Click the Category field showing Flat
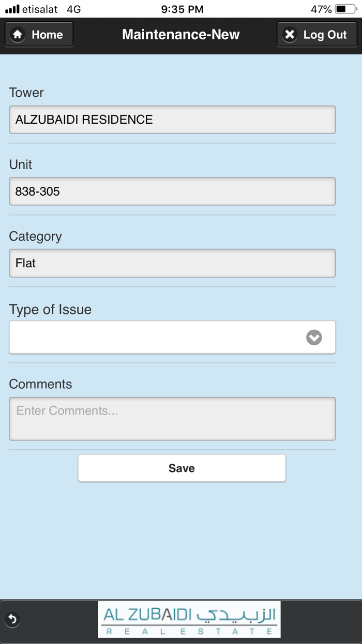The image size is (362, 644). (x=172, y=263)
